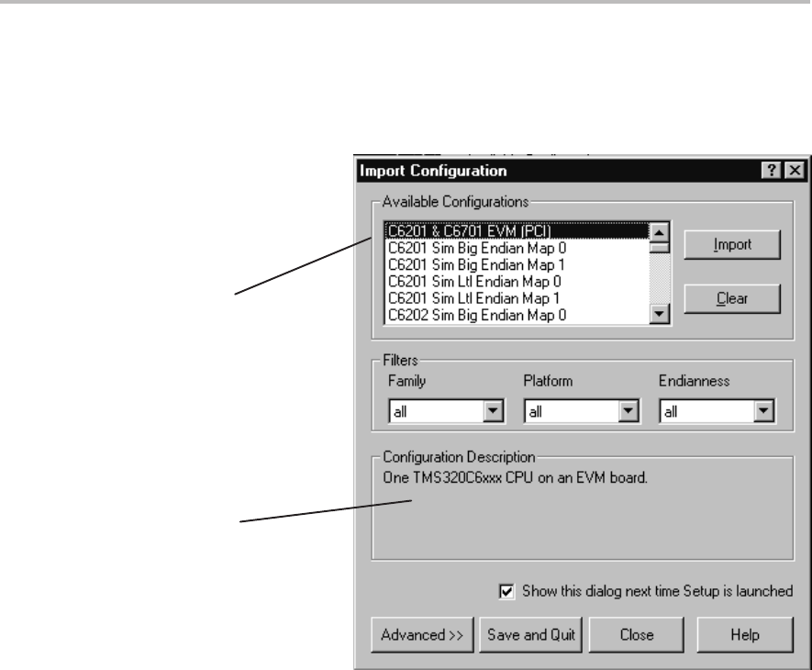Toggle Show this dialog next time checkbox

506,591
